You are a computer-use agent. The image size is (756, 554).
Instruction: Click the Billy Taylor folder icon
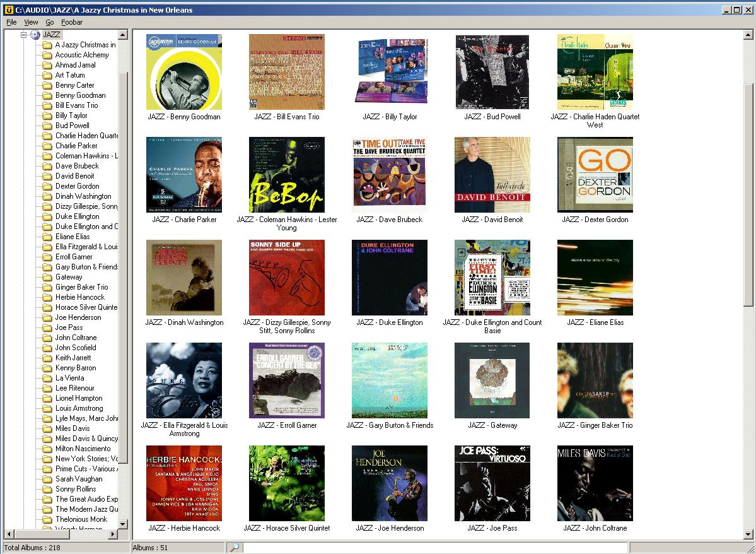[47, 116]
